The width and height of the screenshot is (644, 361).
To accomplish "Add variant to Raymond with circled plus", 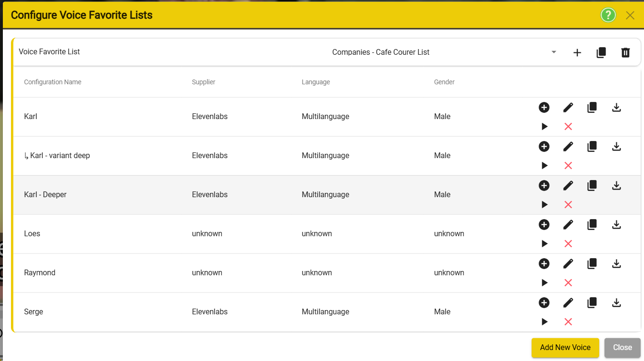I will (x=544, y=264).
